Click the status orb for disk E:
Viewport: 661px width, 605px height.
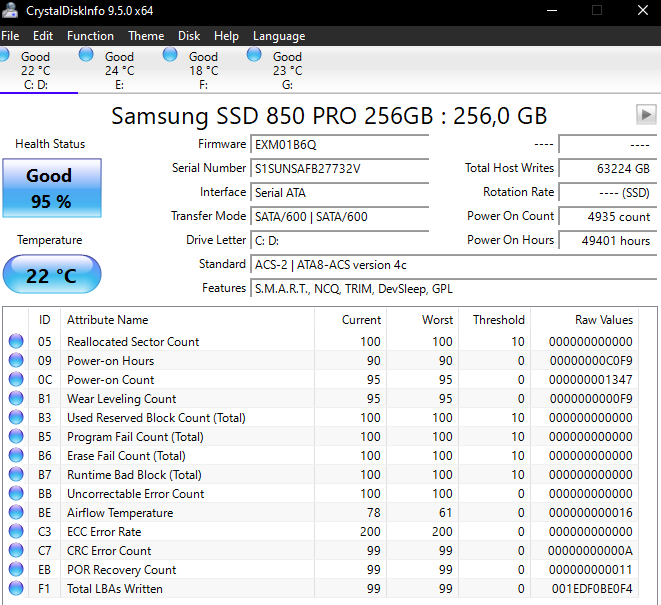tap(86, 54)
